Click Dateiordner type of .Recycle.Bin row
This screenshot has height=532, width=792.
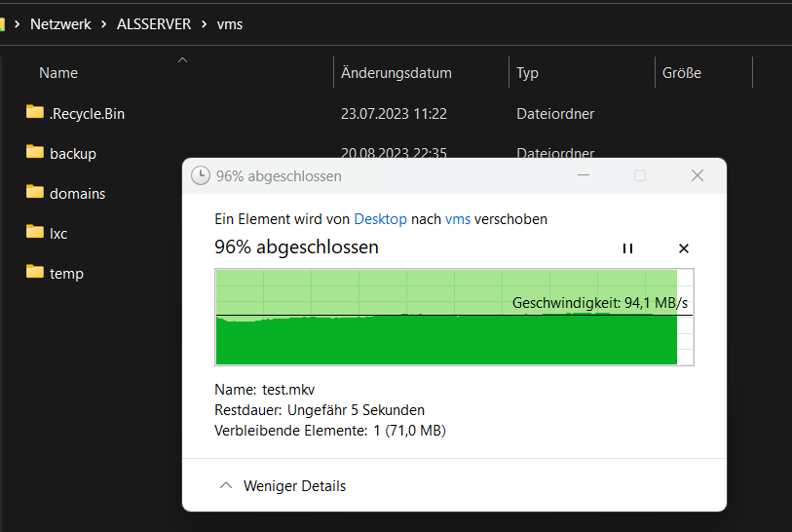click(x=555, y=114)
